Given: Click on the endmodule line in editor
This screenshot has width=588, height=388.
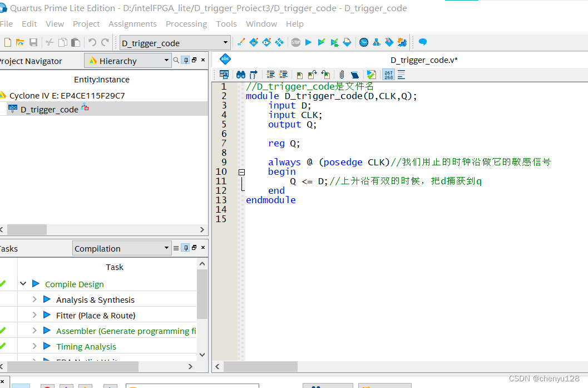Looking at the screenshot, I should coord(271,200).
